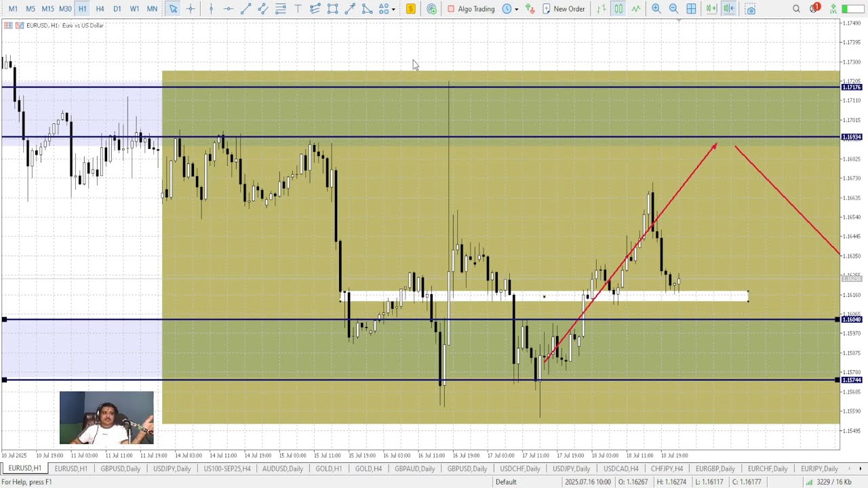Toggle chart auto-scroll to latest bar
Viewport: 868px width, 488px height.
coord(711,9)
